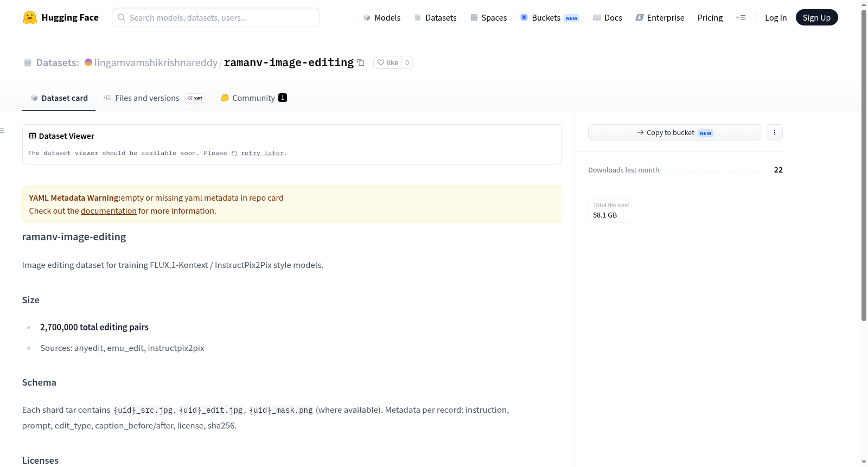Click the Dataset Viewer heading
This screenshot has height=467, width=868.
coord(67,136)
